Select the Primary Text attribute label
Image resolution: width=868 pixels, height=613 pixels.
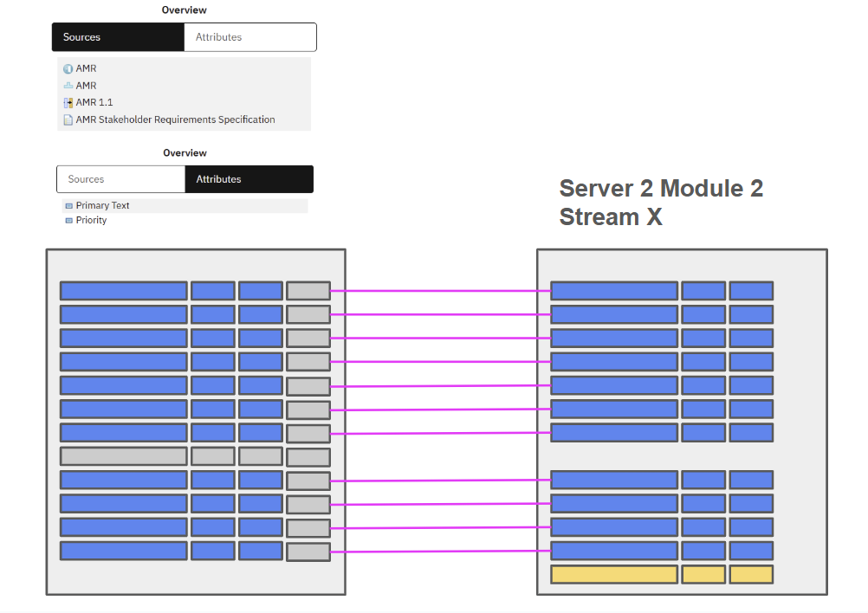click(x=102, y=206)
